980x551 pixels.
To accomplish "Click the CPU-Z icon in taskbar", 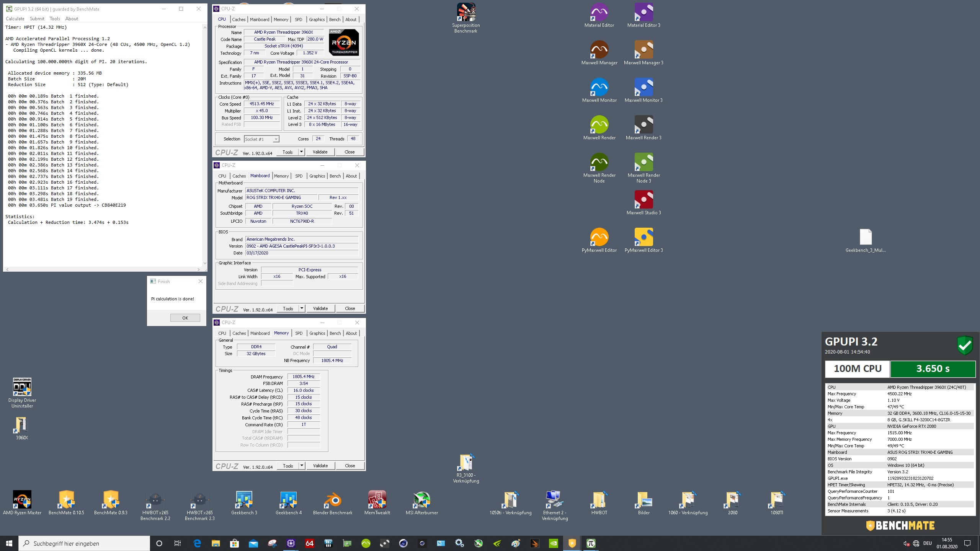I will [291, 543].
